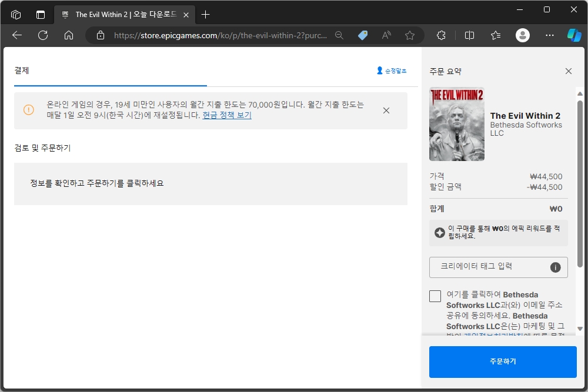This screenshot has width=588, height=392.
Task: Open the workspaces icon in title bar
Action: pos(16,15)
